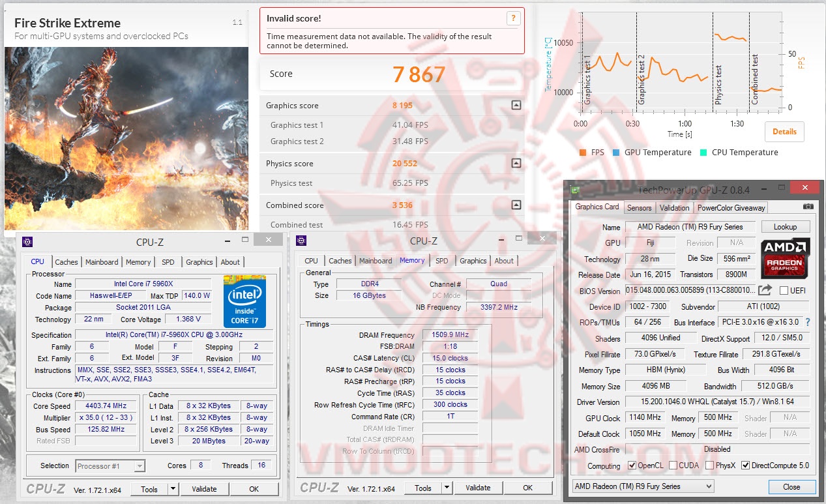Toggle the PhysX checkbox
Viewport: 826px width, 504px height.
coord(710,466)
